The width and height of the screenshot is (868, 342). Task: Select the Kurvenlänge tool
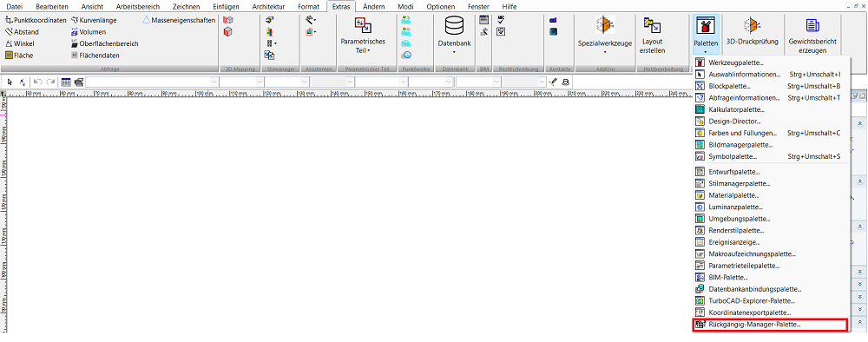(x=94, y=20)
